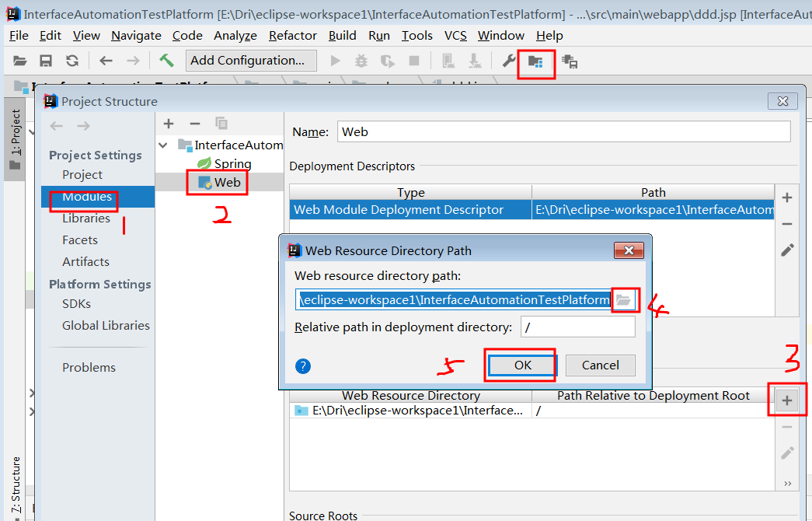Open Settings via the wrench icon

508,61
